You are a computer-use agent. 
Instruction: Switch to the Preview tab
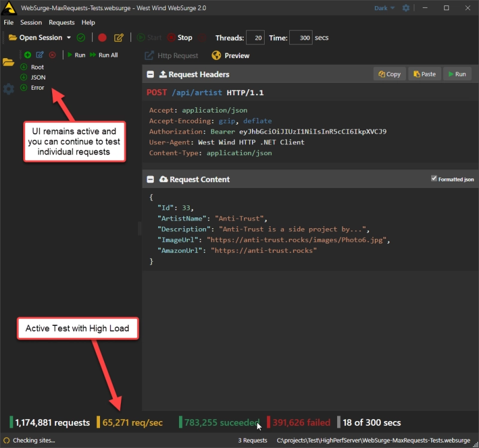(231, 56)
